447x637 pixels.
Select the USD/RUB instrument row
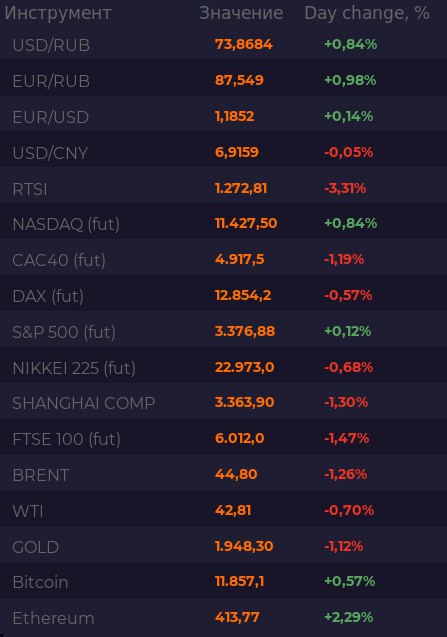224,44
